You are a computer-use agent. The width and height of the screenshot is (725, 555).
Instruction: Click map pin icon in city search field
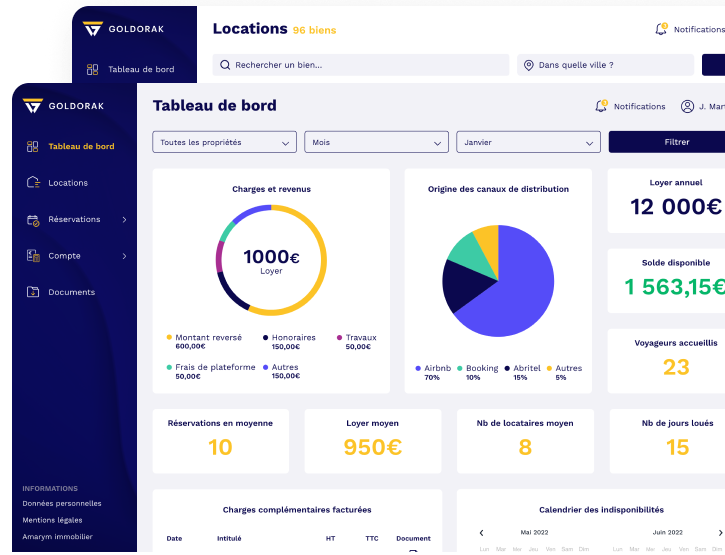[x=528, y=65]
